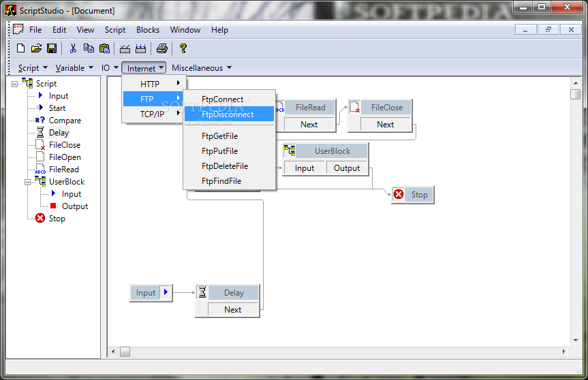Click the document icon beside File menu
This screenshot has width=588, height=380.
[x=18, y=29]
